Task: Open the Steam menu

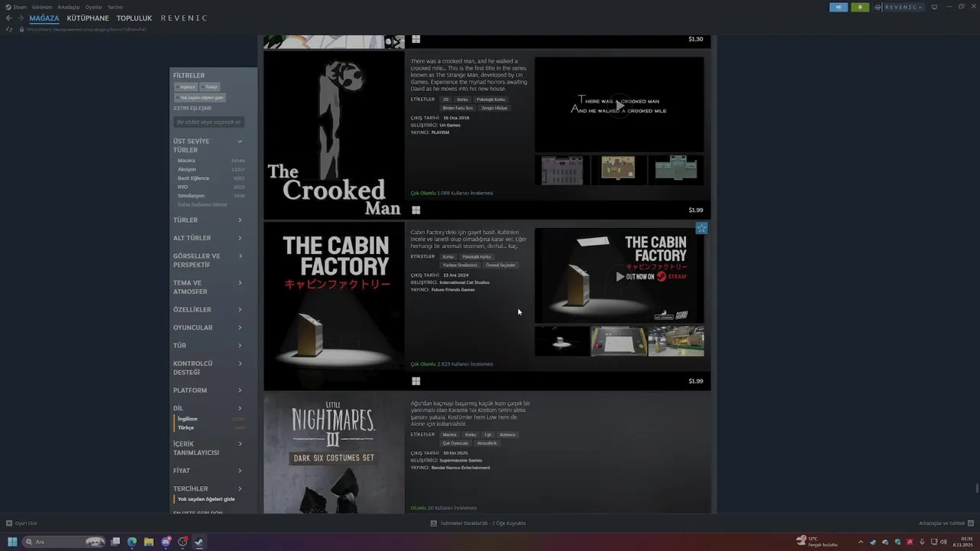Action: 20,7
